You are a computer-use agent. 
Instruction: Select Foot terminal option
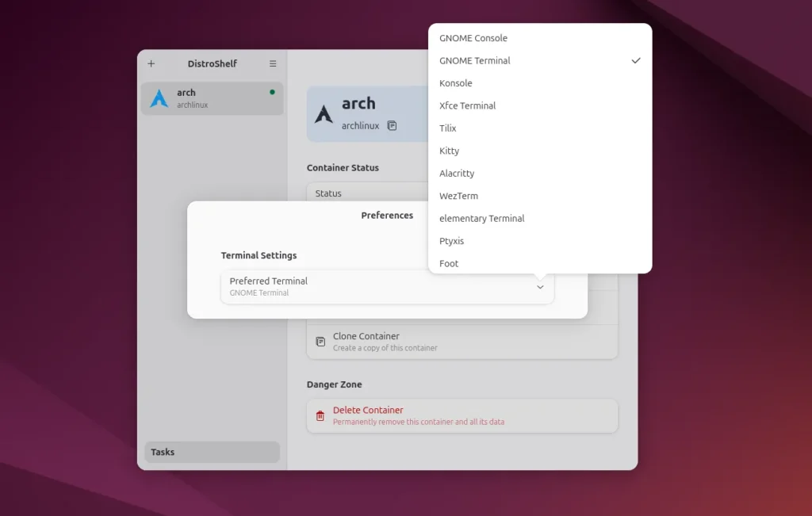tap(540, 263)
